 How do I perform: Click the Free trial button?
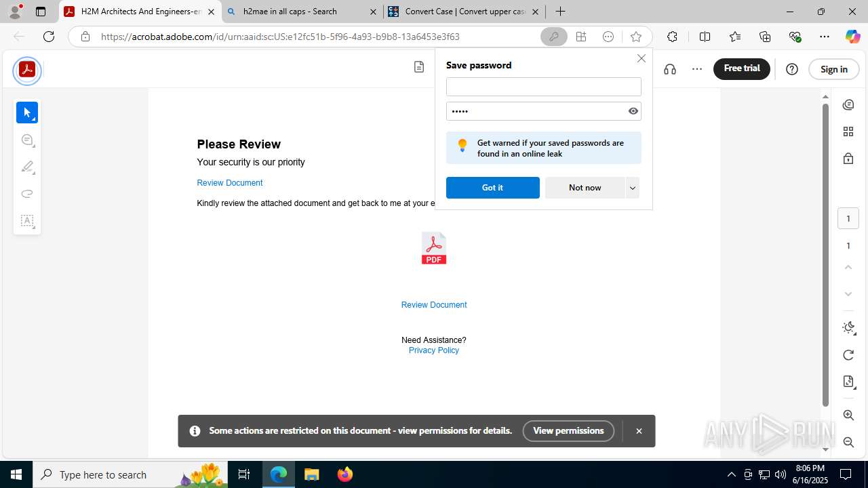[742, 68]
